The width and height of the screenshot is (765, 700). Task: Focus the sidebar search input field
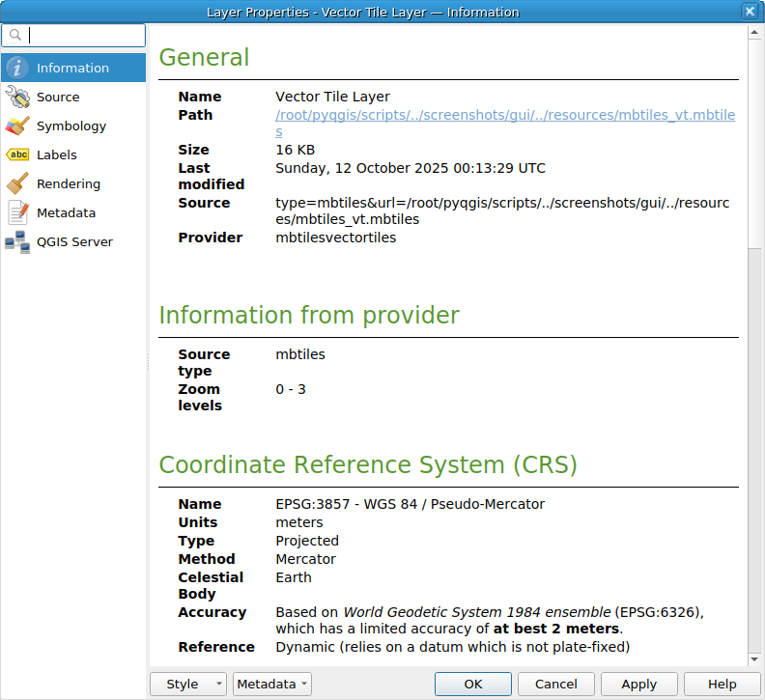[85, 36]
